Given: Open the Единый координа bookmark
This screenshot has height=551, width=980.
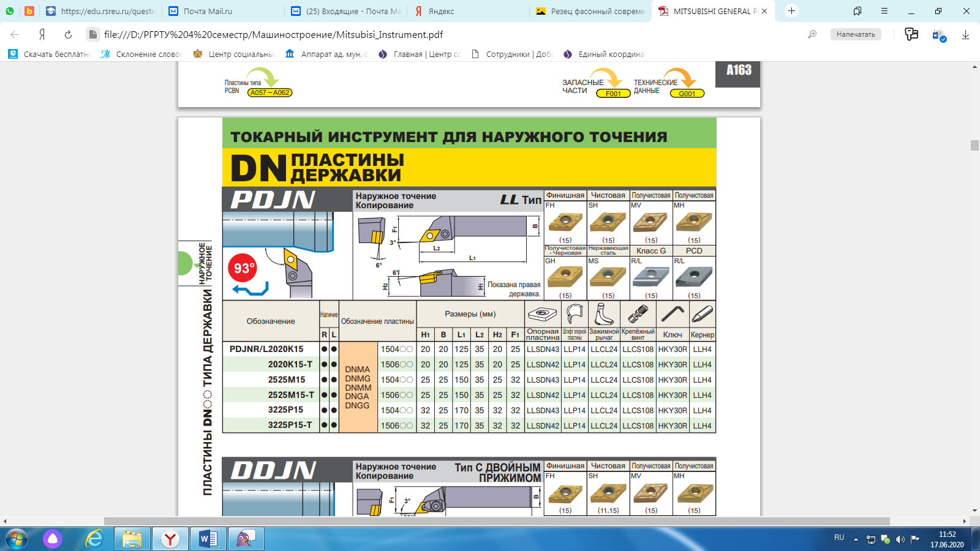Looking at the screenshot, I should (x=604, y=54).
